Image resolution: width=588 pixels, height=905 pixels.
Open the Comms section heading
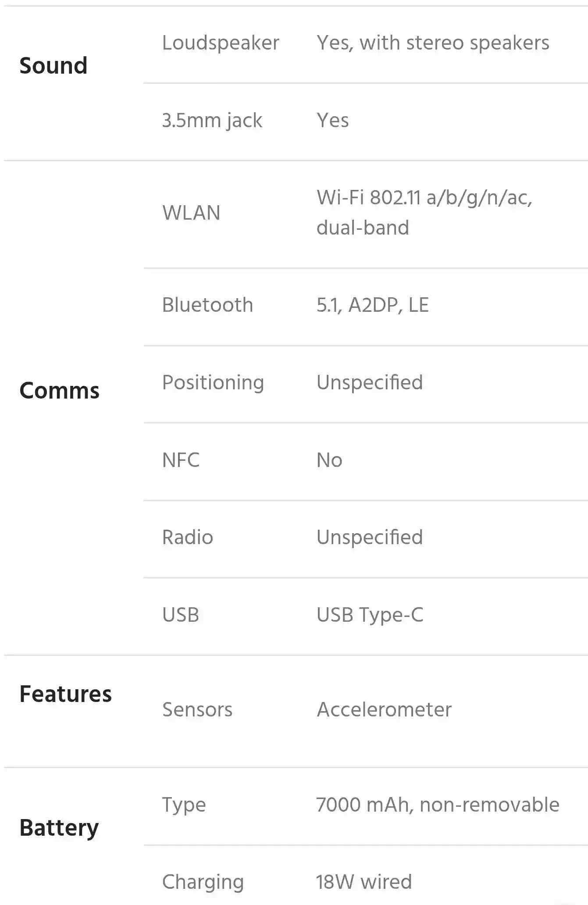(x=60, y=390)
